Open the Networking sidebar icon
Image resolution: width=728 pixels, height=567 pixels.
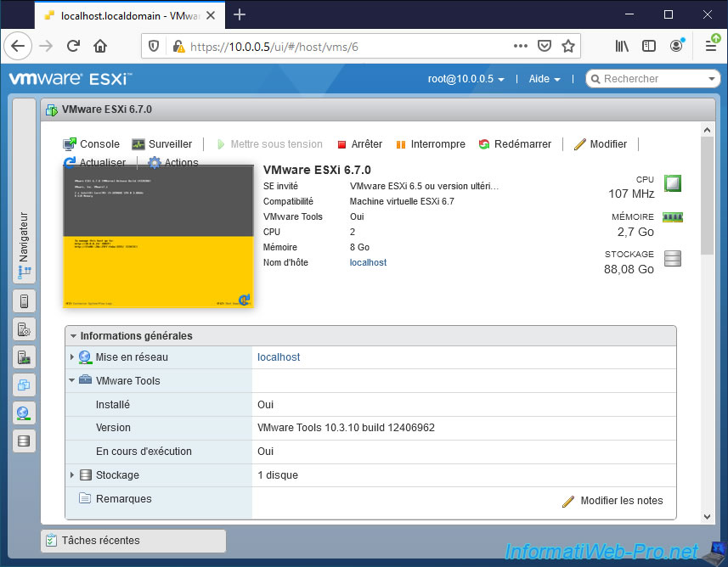coord(24,413)
